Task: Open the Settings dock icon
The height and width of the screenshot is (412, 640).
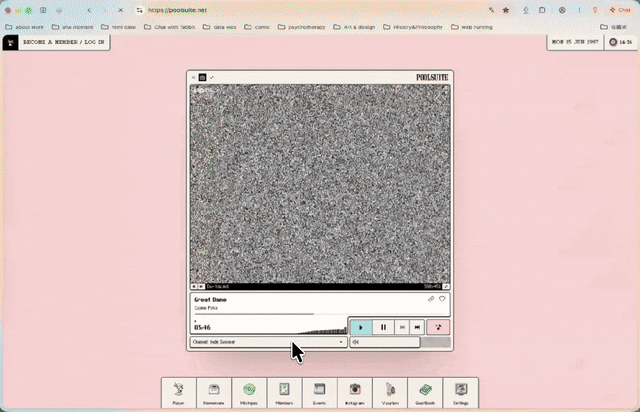Action: coord(460,393)
